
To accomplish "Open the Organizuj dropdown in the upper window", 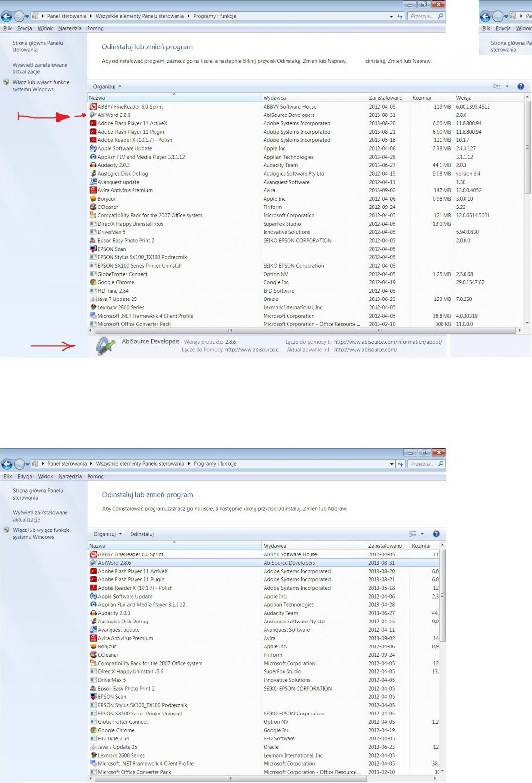I will [x=107, y=87].
